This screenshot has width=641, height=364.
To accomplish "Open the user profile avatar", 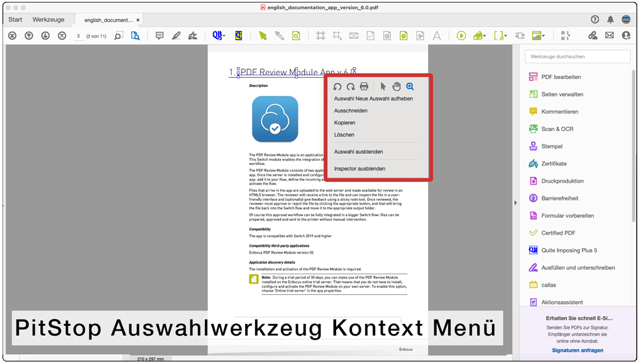I will click(x=626, y=19).
